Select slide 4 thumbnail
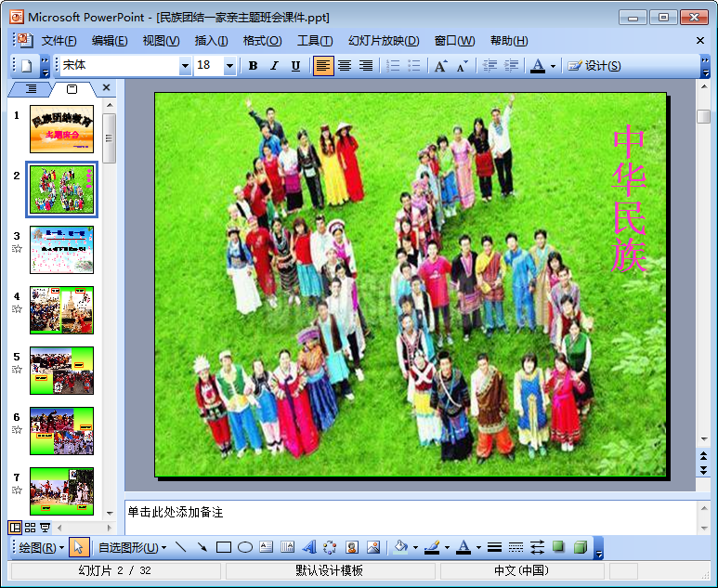This screenshot has height=588, width=718. tap(61, 310)
